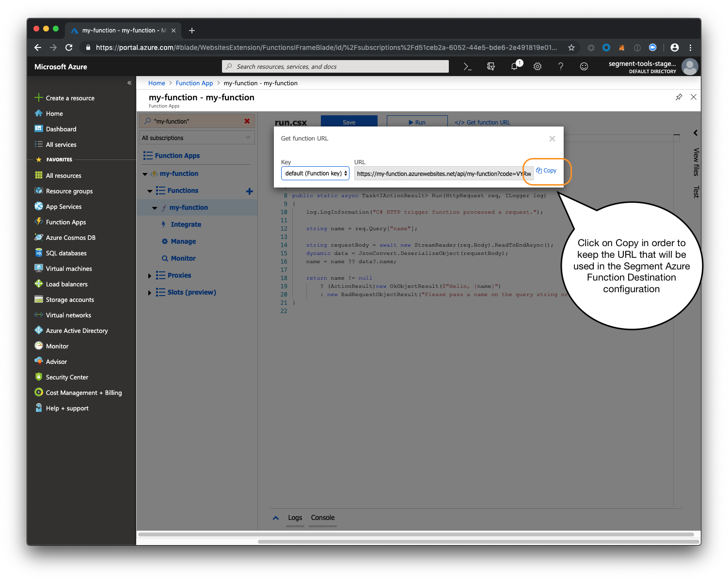
Task: Open Azure Cloud Shell from the top bar
Action: coord(467,66)
